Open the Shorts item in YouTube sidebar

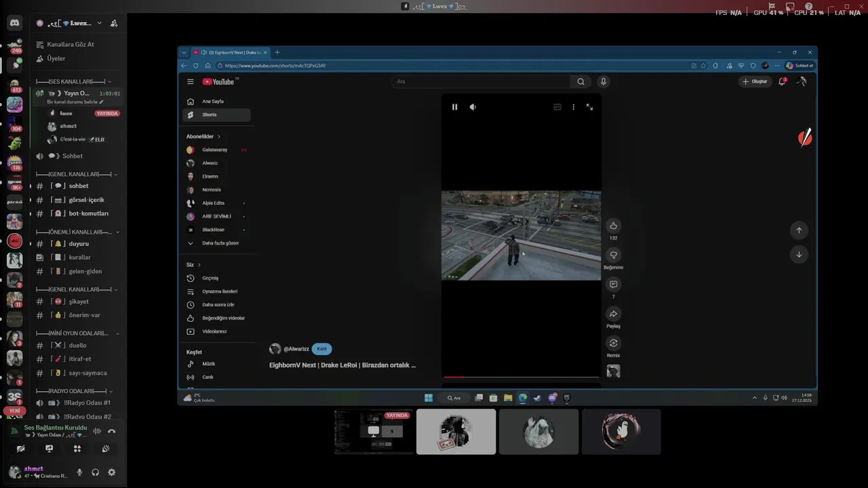[x=216, y=115]
